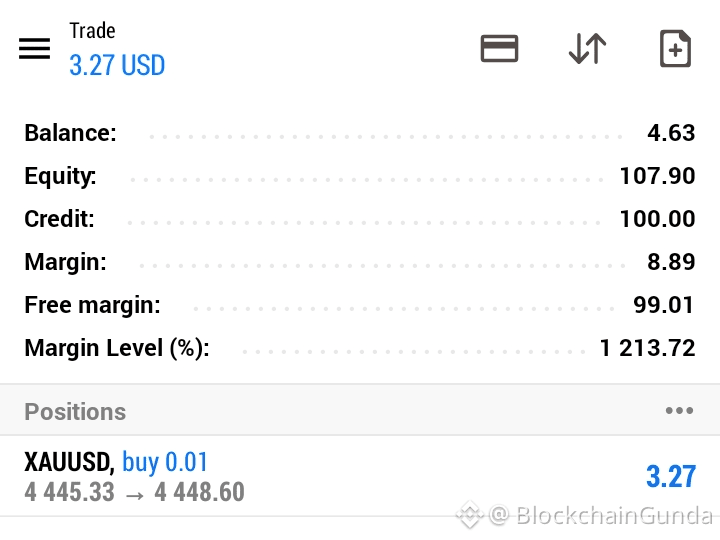Tap the buy 0.01 position label
The height and width of the screenshot is (540, 720).
click(165, 462)
